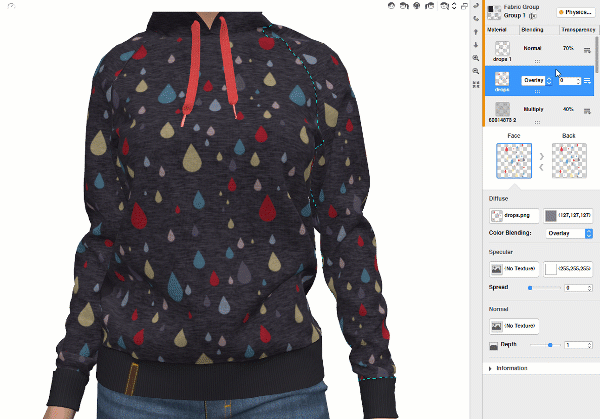The height and width of the screenshot is (419, 600).
Task: Move layer down with the down arrow
Action: [476, 45]
